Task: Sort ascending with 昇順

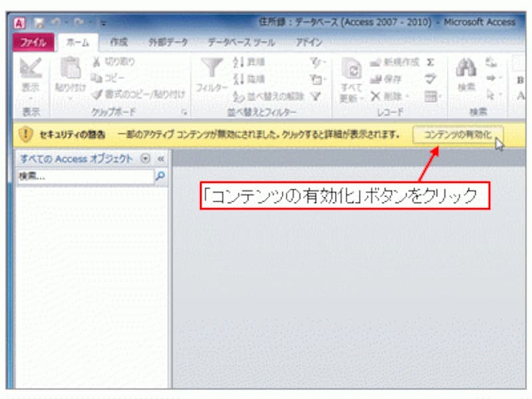Action: (249, 62)
